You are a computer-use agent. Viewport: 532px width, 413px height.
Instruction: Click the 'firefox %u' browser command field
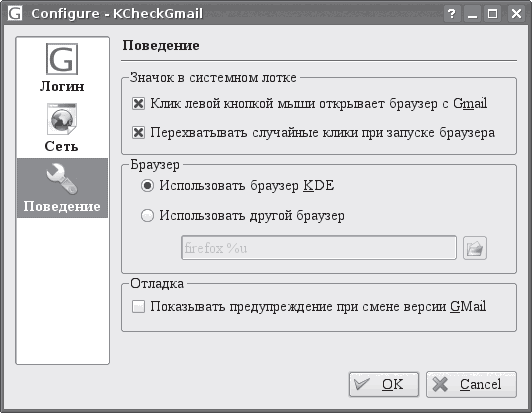[319, 248]
